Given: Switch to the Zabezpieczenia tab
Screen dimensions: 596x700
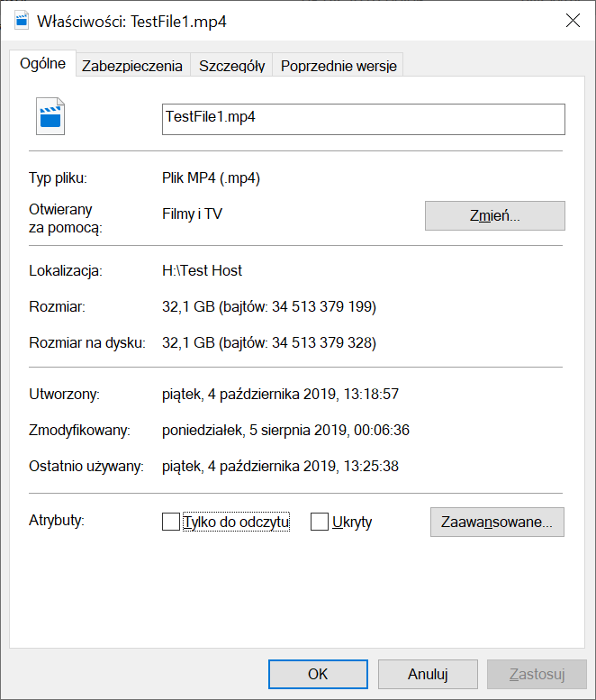Looking at the screenshot, I should (131, 66).
